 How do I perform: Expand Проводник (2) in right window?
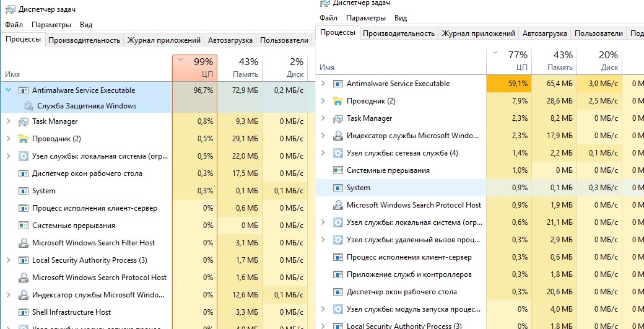pyautogui.click(x=323, y=101)
